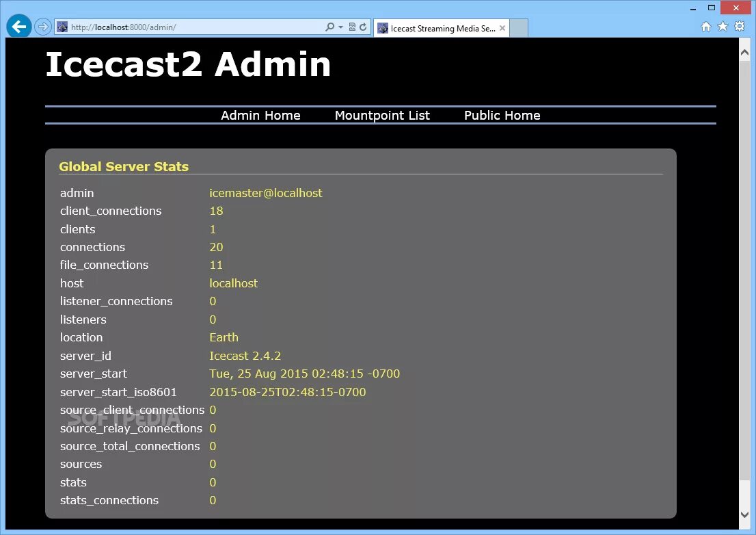
Task: Click the host value localhost
Action: point(233,283)
